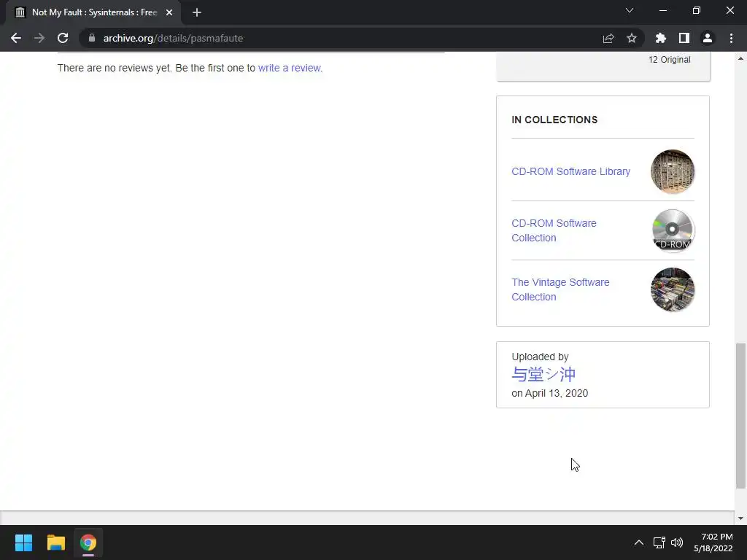Screen dimensions: 747x560
Task: Open the tab search chevron
Action: click(630, 10)
